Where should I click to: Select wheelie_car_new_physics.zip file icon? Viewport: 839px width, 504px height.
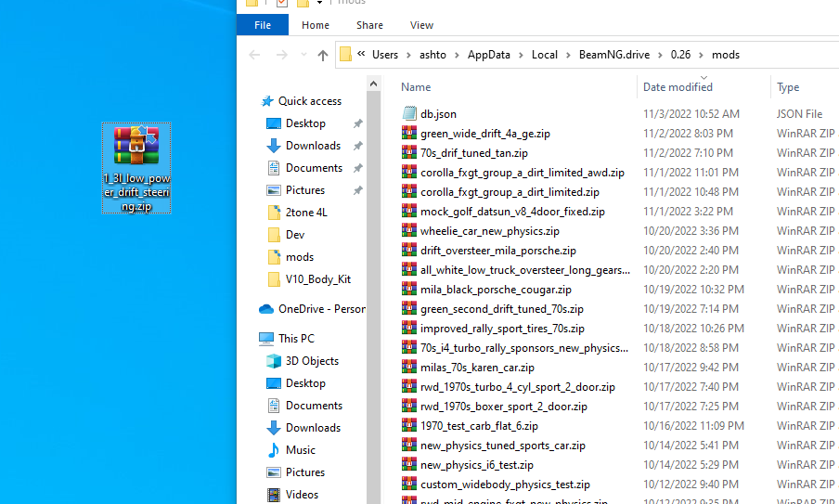409,230
